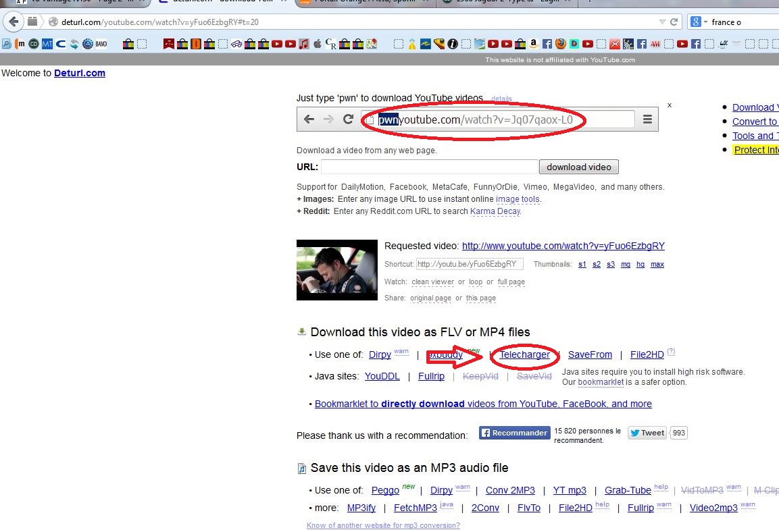Open the CR bookmark icon
Viewport: 779px width, 532px height.
tap(331, 44)
